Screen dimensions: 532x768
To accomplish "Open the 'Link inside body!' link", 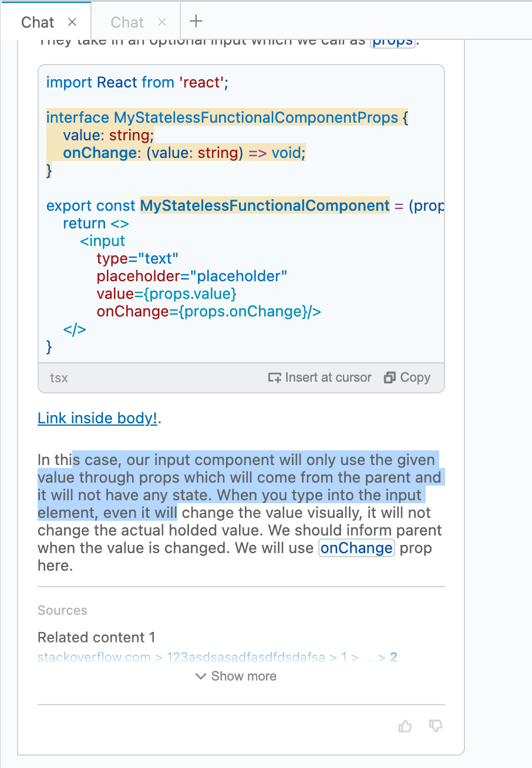I will (97, 418).
